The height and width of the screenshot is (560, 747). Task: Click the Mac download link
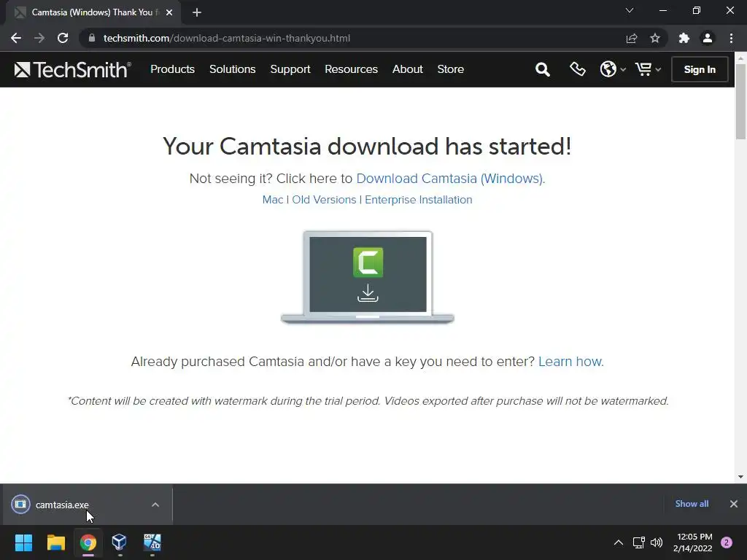[x=273, y=200]
